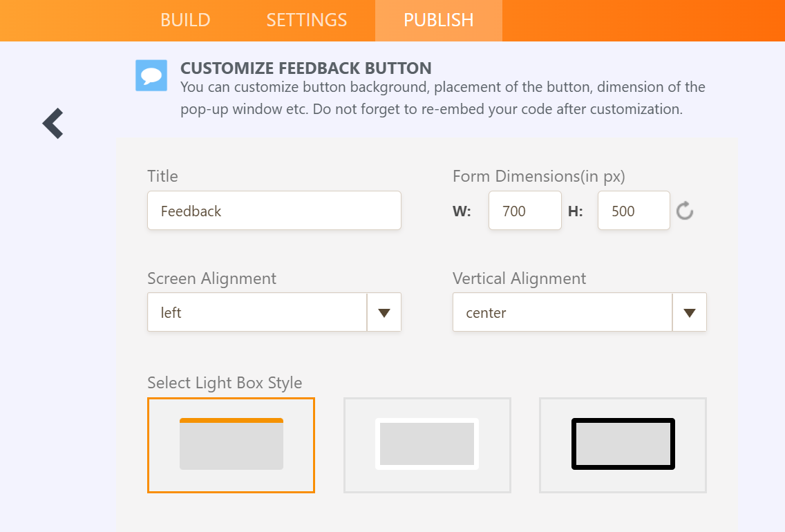Screen dimensions: 785x532
Task: Click the Select Light Box Style label
Action: [225, 383]
